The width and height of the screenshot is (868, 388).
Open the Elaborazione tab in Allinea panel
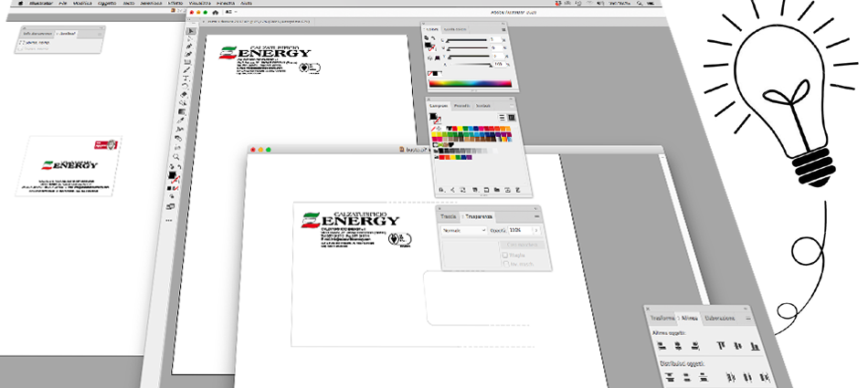click(x=720, y=319)
